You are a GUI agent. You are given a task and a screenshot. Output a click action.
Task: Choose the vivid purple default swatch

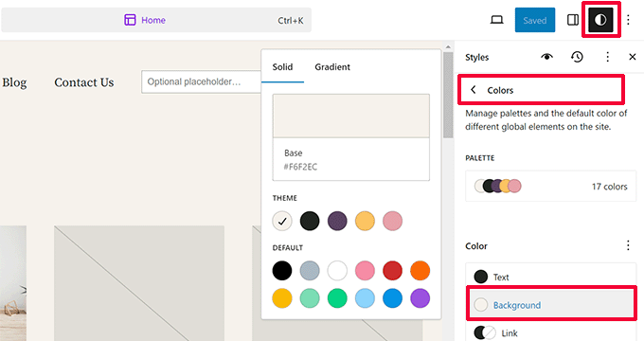[420, 298]
